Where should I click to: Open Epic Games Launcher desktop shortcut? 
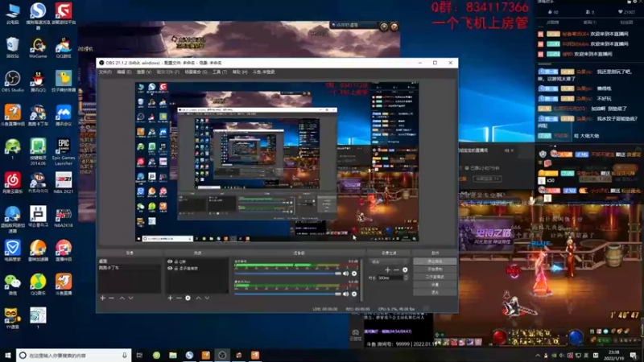pyautogui.click(x=64, y=151)
